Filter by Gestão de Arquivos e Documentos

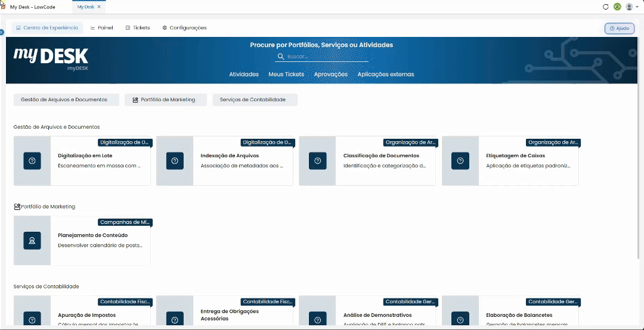pos(66,99)
